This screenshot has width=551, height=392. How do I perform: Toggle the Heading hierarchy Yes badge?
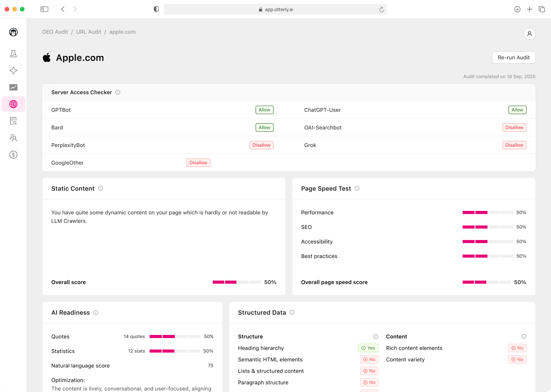click(368, 348)
